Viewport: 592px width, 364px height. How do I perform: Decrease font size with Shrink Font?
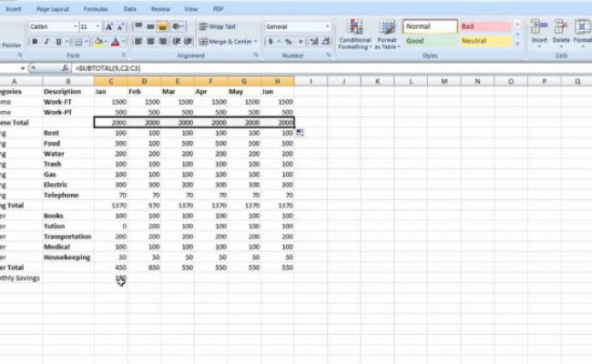pyautogui.click(x=120, y=26)
